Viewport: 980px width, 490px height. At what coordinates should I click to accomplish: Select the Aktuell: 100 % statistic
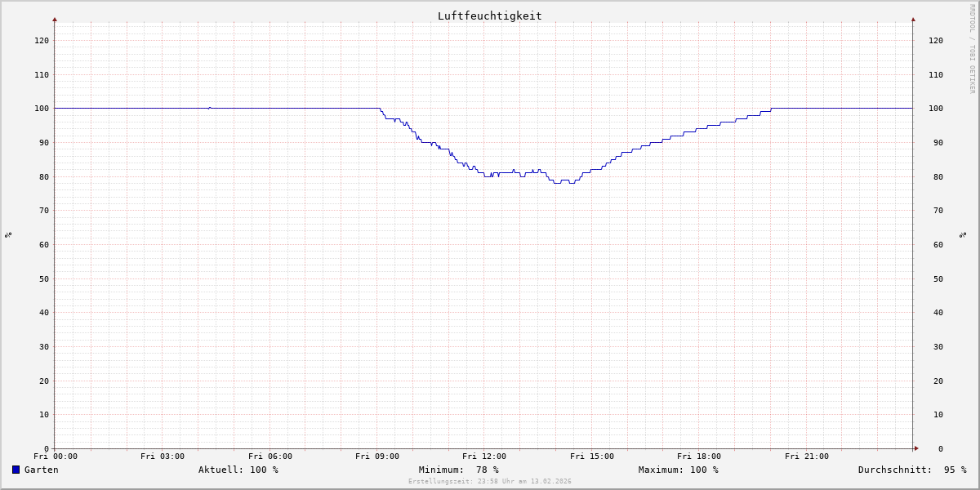click(x=238, y=470)
